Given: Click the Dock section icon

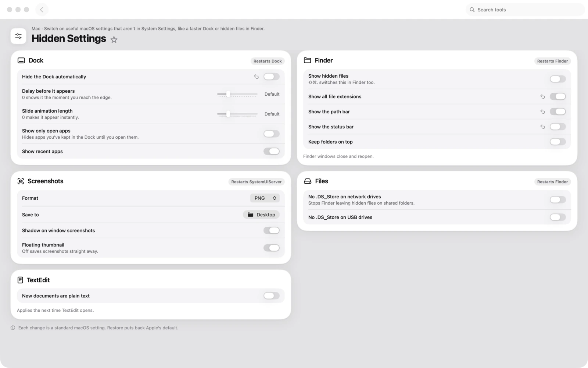Looking at the screenshot, I should pyautogui.click(x=21, y=60).
